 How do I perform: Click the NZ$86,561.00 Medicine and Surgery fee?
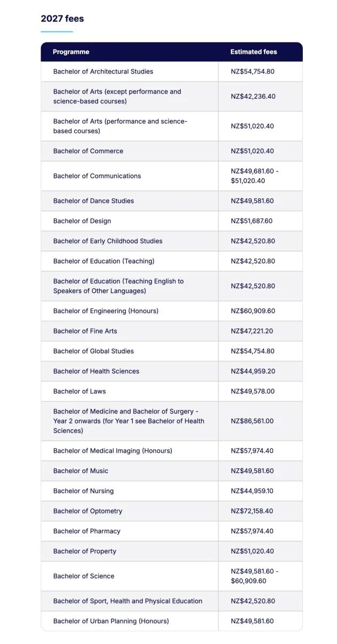coord(252,421)
